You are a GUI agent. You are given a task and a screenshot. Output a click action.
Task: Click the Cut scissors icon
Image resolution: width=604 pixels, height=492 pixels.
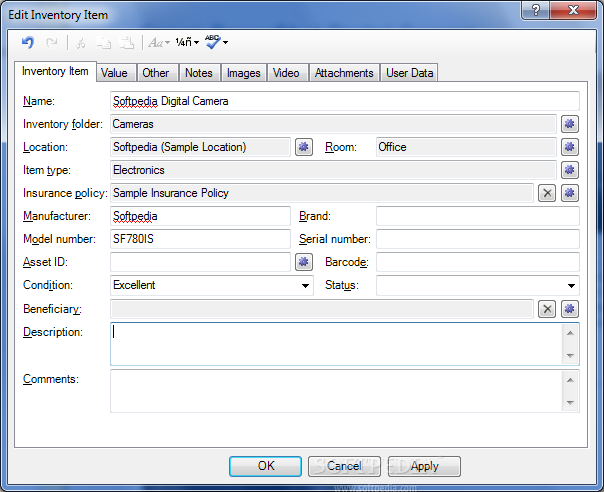click(x=81, y=42)
